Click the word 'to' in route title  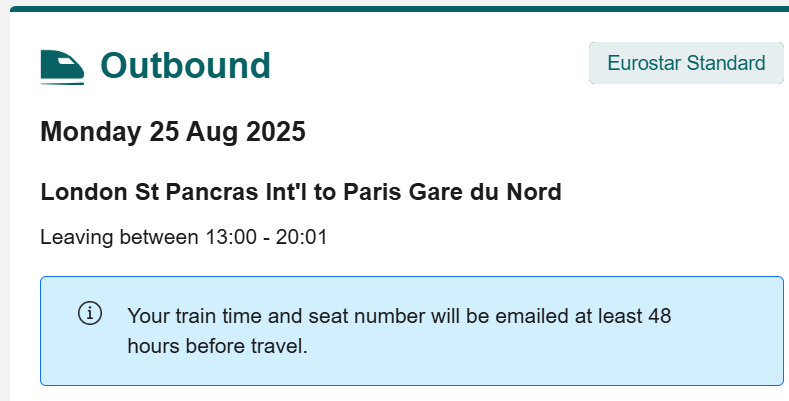tap(327, 192)
